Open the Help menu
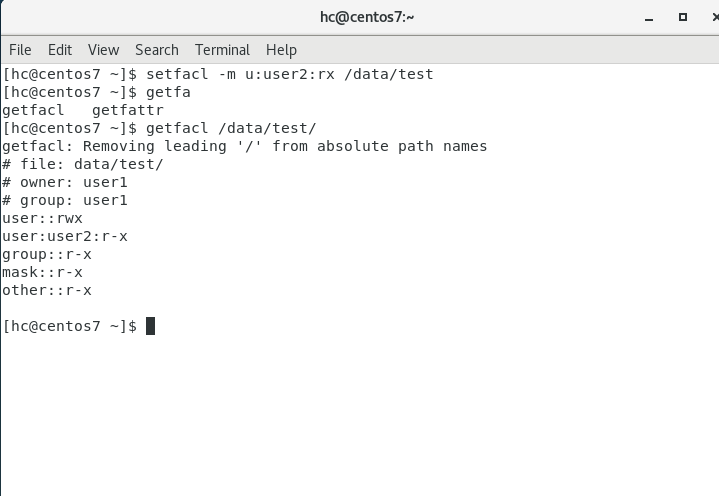 (281, 50)
